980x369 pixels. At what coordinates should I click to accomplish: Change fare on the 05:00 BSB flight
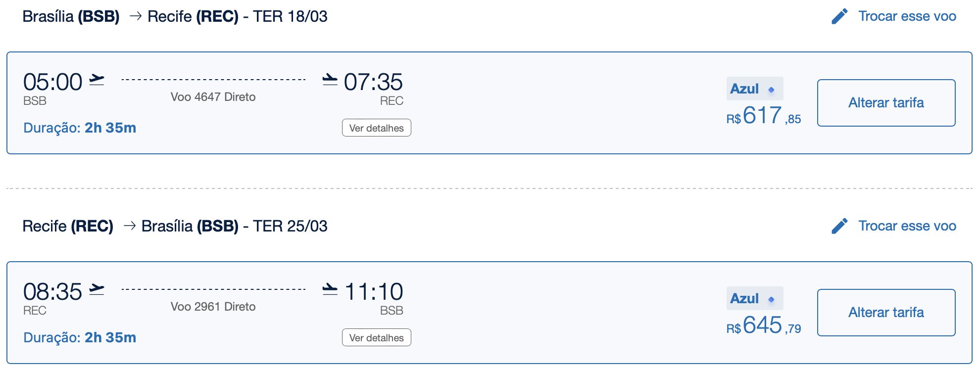(x=886, y=103)
